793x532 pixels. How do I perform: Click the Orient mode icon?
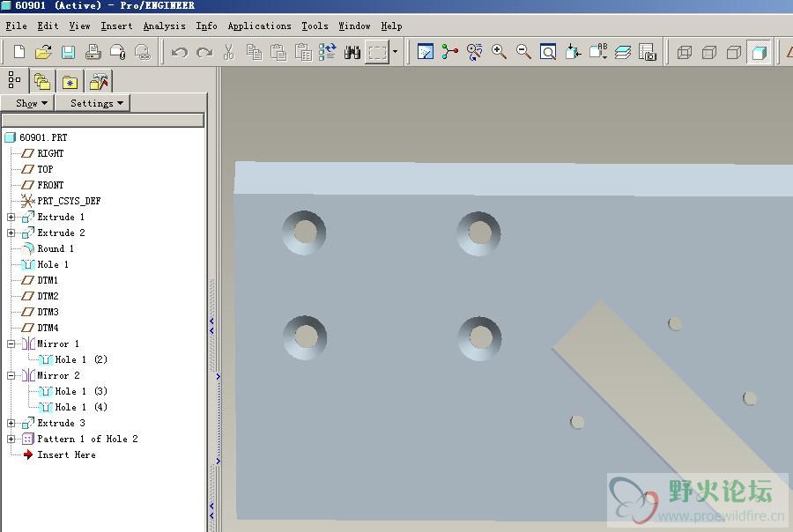click(x=474, y=52)
